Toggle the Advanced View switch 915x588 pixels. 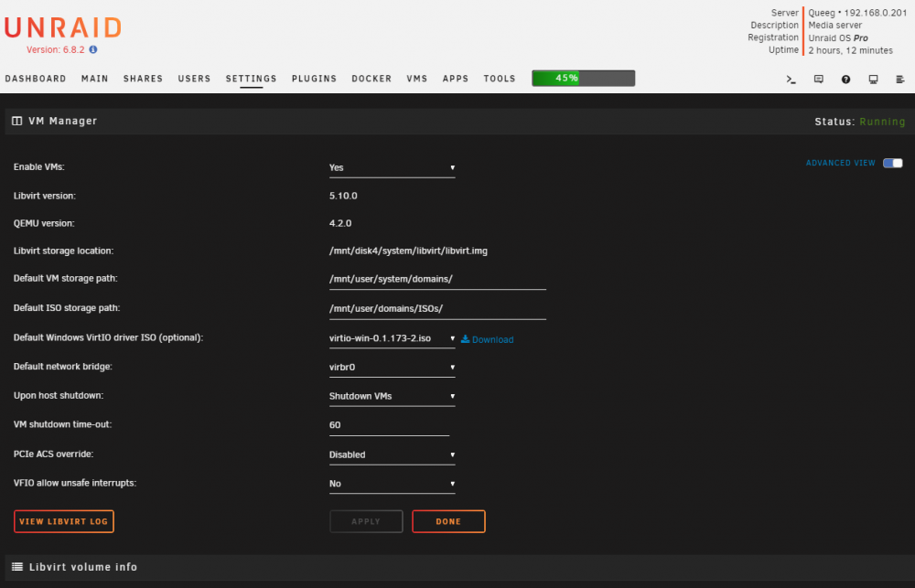pos(892,163)
